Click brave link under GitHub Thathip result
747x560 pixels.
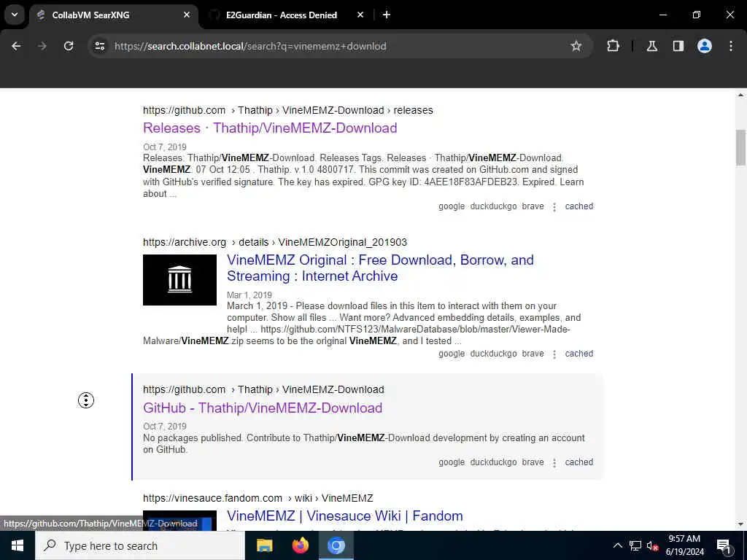[x=533, y=462]
